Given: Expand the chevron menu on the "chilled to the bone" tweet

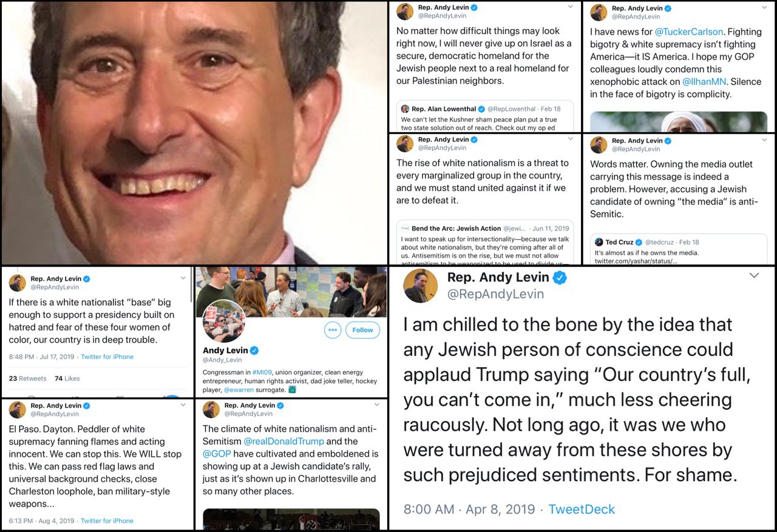Looking at the screenshot, I should 754,275.
